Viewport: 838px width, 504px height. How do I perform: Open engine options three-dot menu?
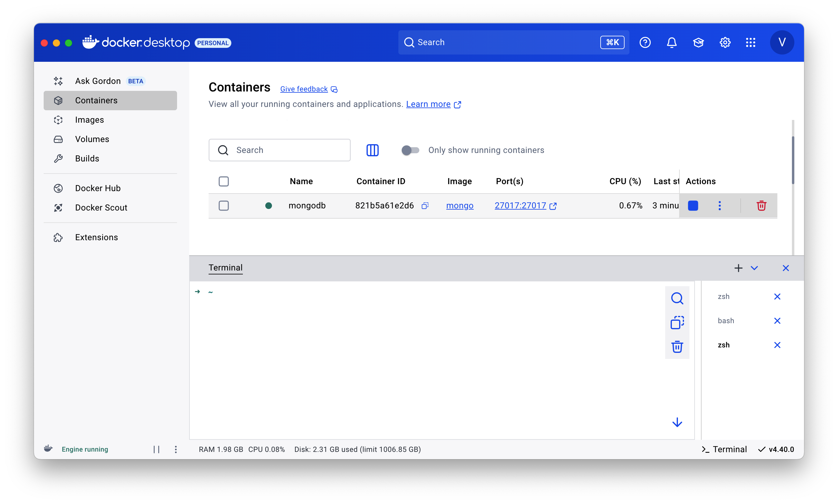click(x=176, y=449)
